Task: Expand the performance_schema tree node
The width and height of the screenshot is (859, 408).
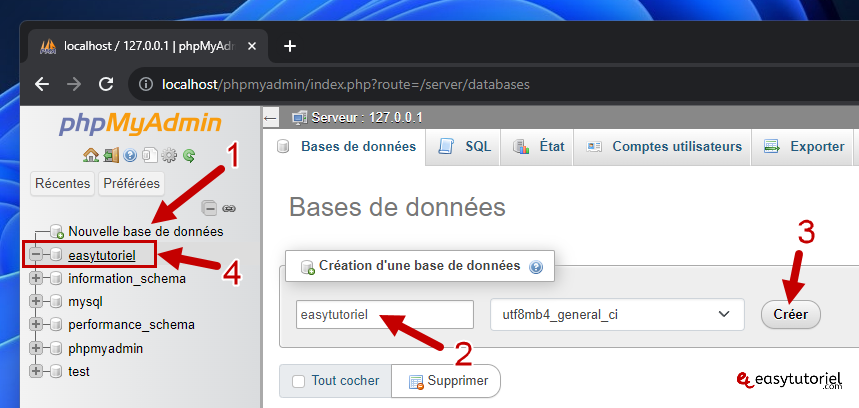Action: coord(36,324)
